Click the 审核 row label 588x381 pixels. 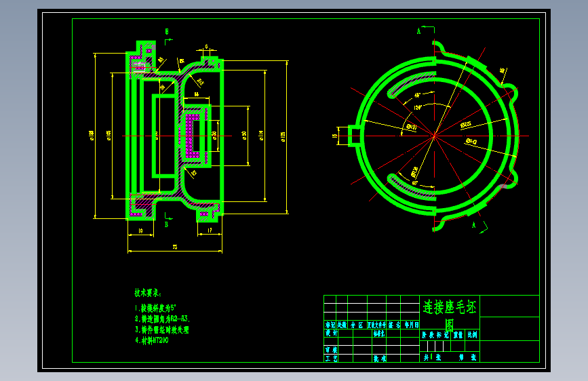coord(331,350)
